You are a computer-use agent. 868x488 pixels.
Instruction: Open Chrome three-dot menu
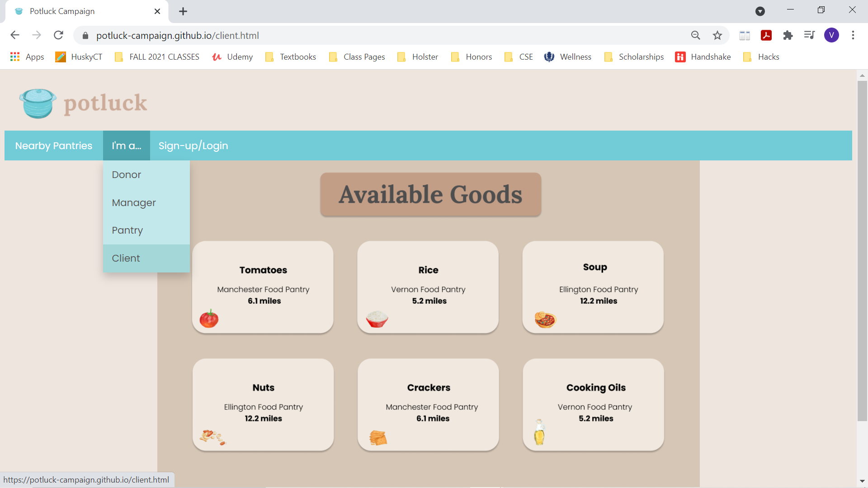coord(853,35)
